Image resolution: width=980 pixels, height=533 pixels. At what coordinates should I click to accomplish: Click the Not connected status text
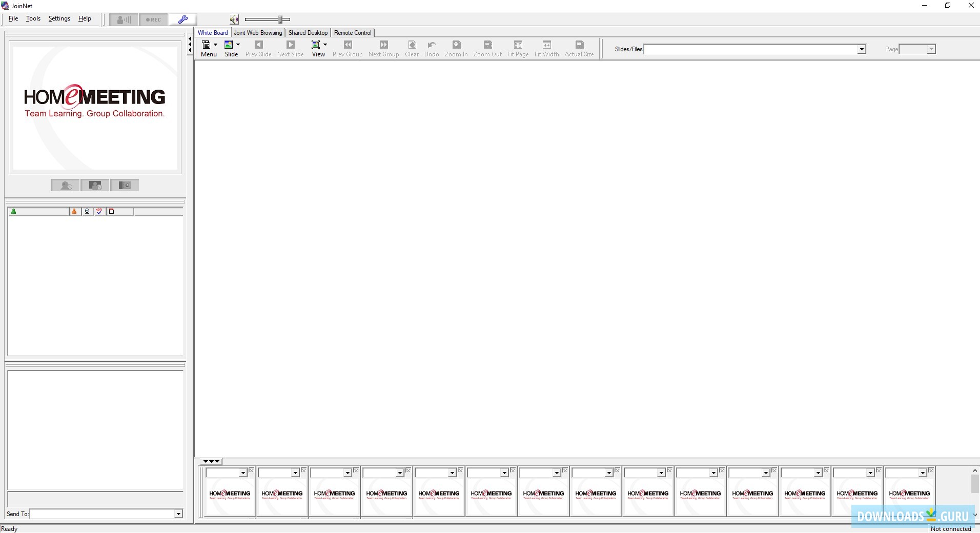[x=951, y=528]
